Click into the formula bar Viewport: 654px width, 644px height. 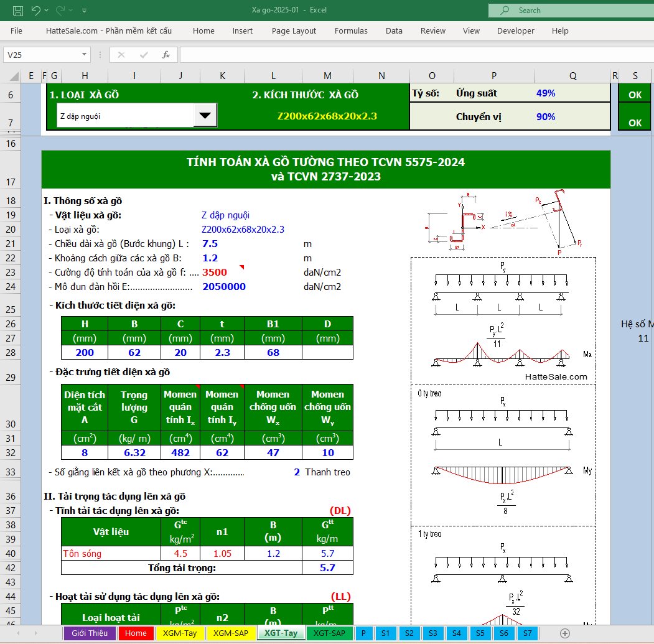tap(417, 55)
